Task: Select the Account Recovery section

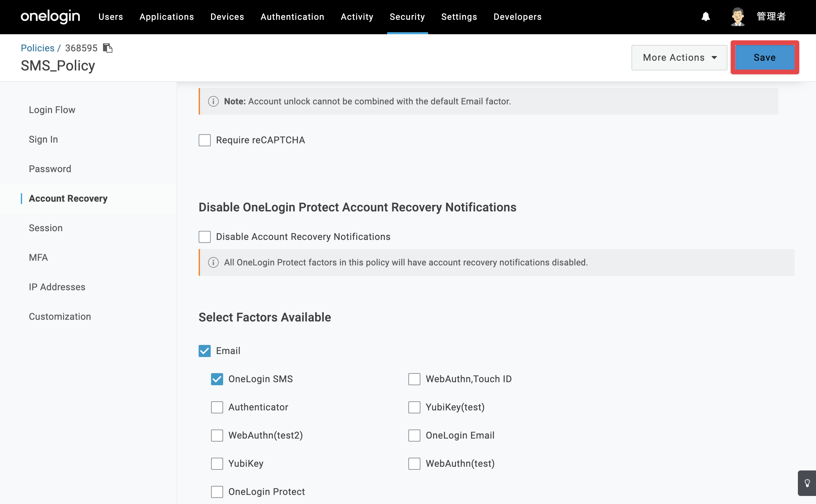Action: pyautogui.click(x=68, y=199)
